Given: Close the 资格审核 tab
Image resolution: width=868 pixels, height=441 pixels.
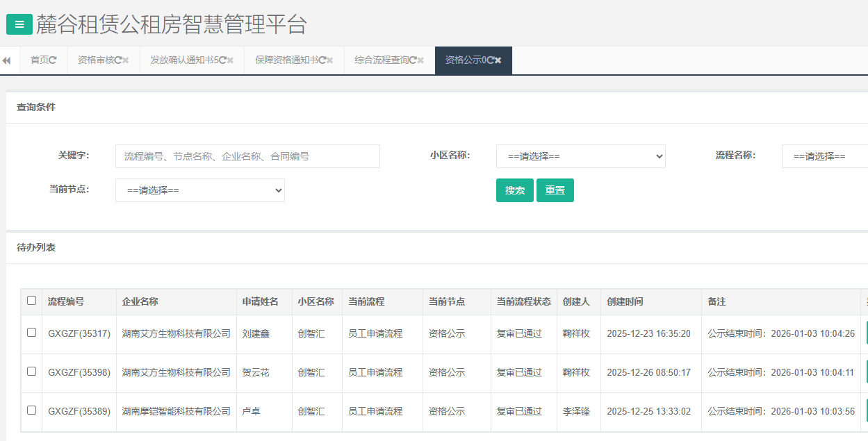Looking at the screenshot, I should [x=126, y=60].
